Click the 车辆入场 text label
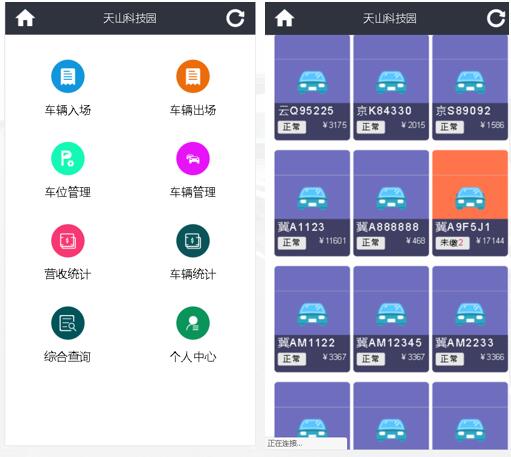The height and width of the screenshot is (457, 511). [68, 110]
